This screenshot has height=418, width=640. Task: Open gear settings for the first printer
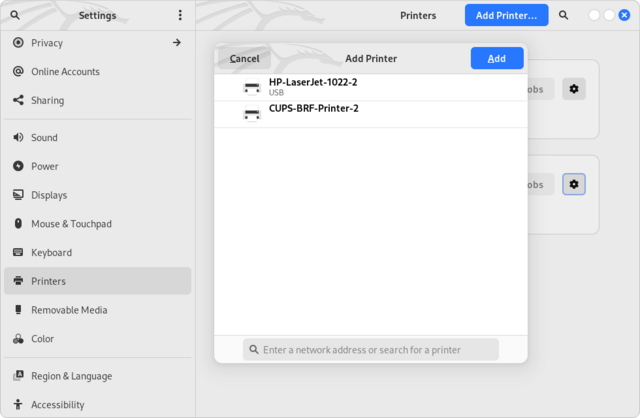574,89
